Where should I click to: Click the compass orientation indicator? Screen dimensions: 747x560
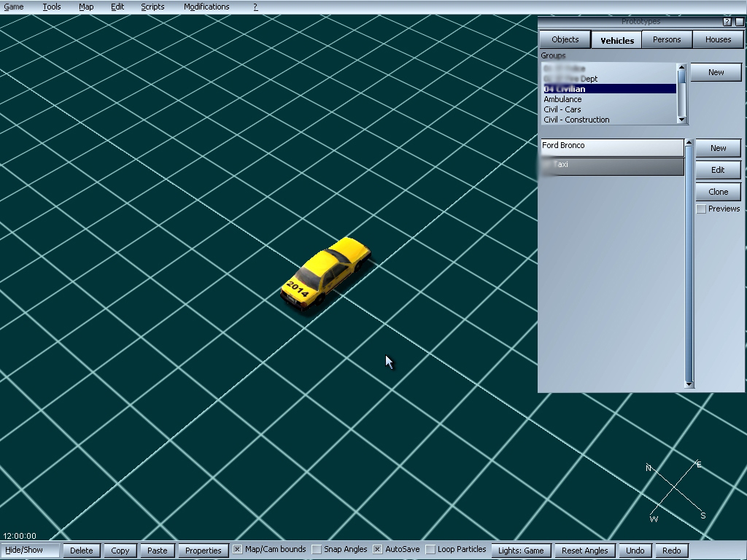coord(676,491)
